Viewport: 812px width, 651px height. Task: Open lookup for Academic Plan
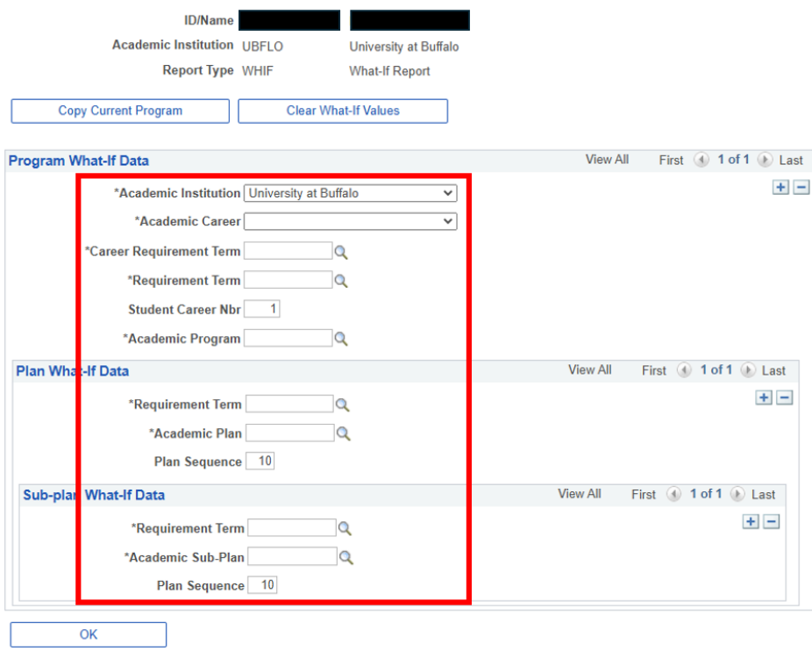[344, 433]
